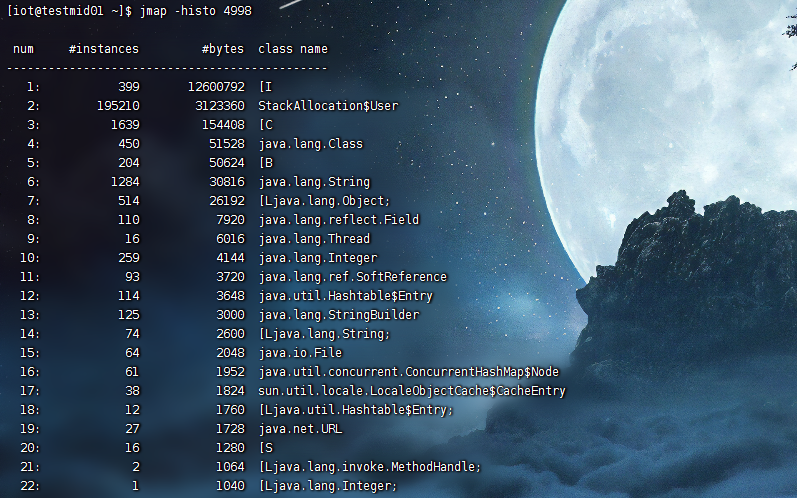Select the '[S' class name in row 20
The image size is (797, 498).
pos(266,448)
